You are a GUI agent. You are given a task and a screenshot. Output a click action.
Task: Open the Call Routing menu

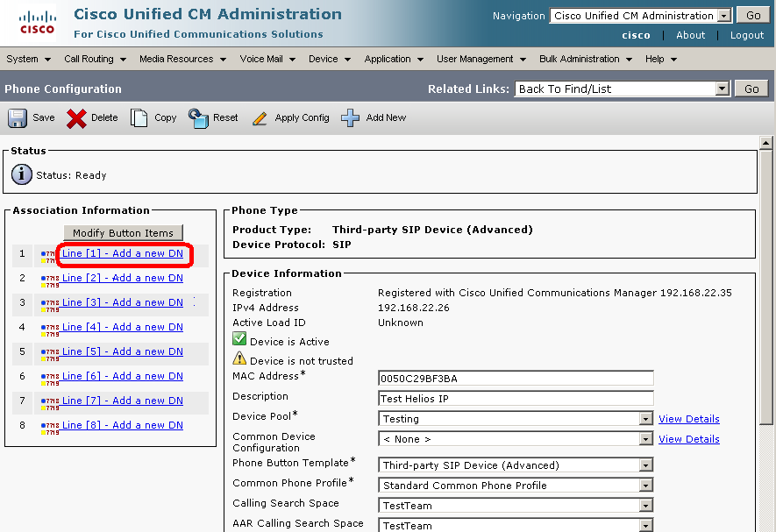pos(95,59)
